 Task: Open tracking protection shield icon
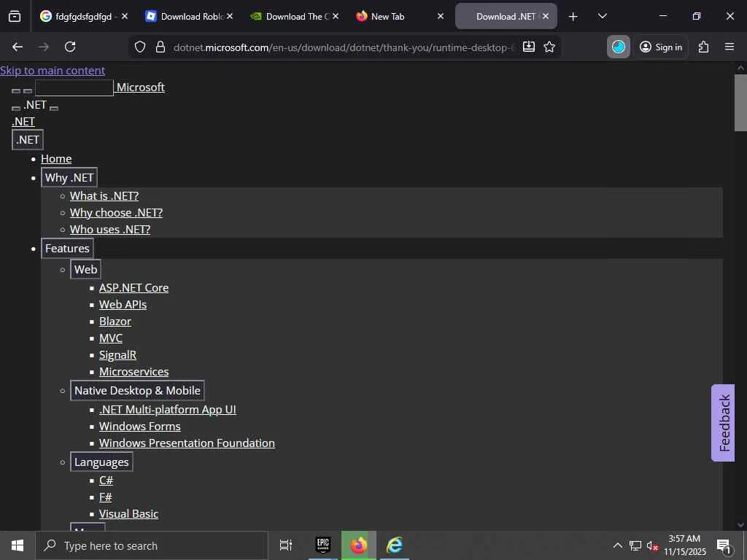click(139, 47)
